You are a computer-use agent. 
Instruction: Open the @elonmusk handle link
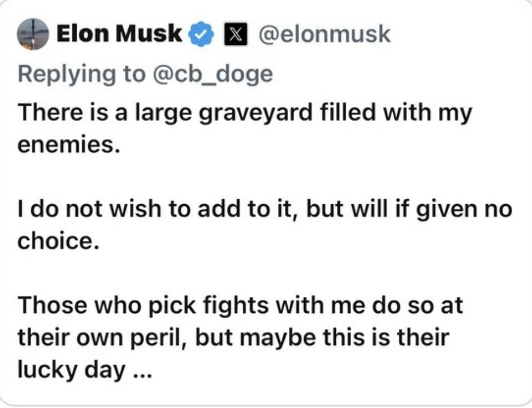(325, 35)
